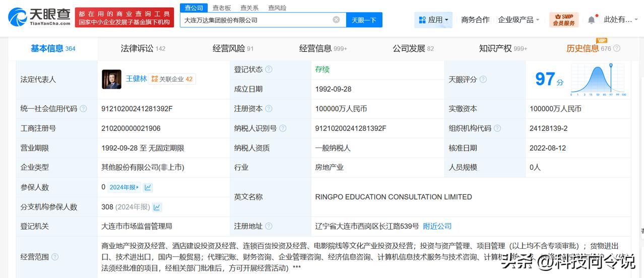Click the help icon next to 组织机构代码
Screen dimensions: 644x278
tap(497, 128)
